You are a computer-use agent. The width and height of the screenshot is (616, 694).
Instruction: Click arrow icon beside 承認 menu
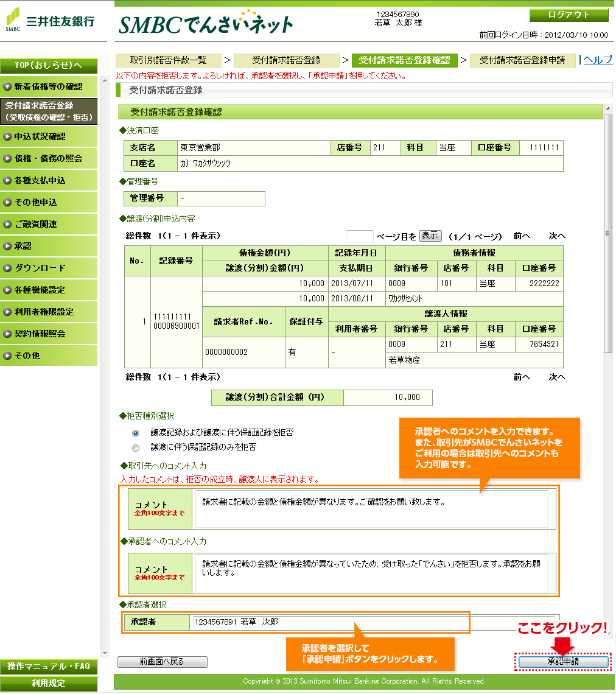[x=7, y=246]
